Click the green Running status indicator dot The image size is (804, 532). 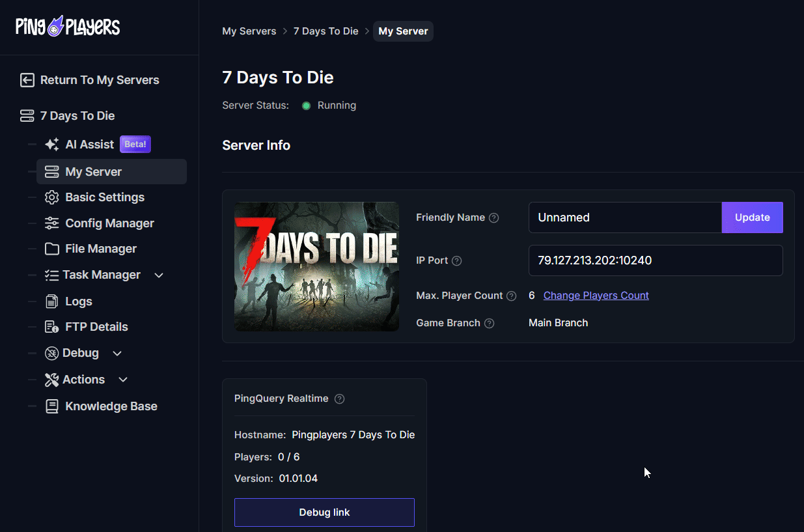point(306,105)
